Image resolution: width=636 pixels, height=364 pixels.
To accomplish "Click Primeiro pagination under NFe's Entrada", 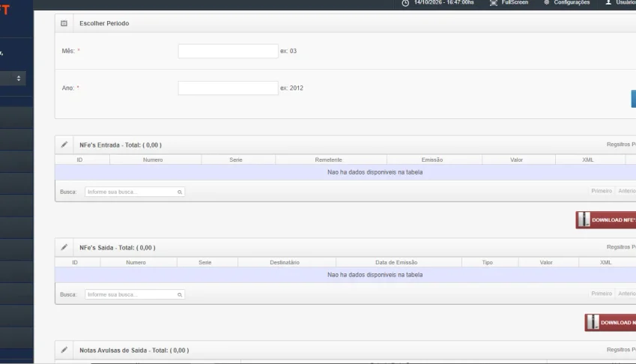I will [602, 191].
